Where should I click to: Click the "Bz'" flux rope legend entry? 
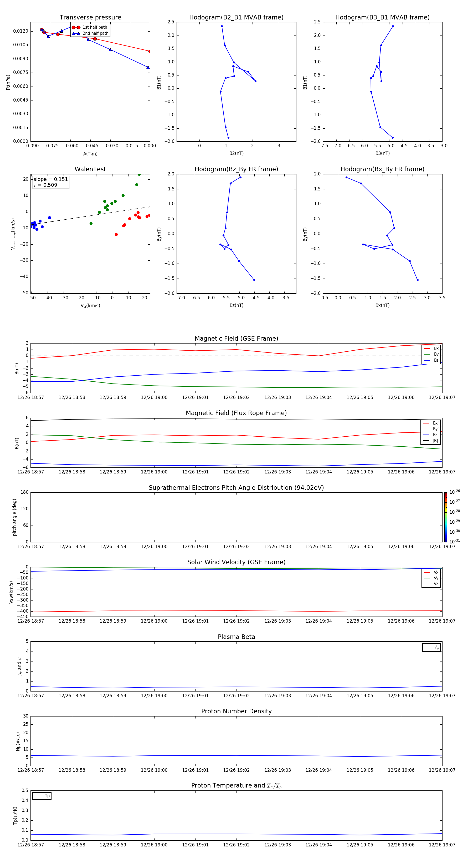[x=431, y=435]
